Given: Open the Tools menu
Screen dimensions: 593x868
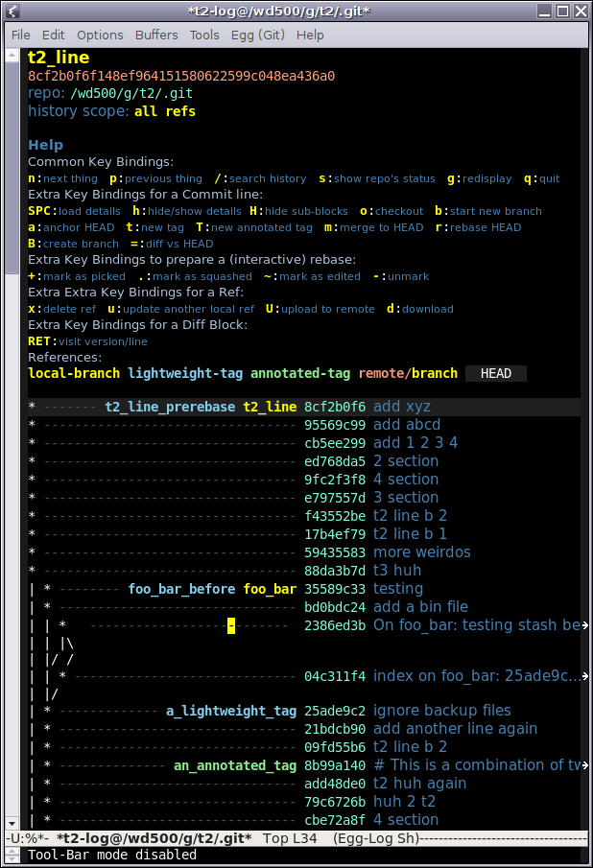Looking at the screenshot, I should [204, 35].
